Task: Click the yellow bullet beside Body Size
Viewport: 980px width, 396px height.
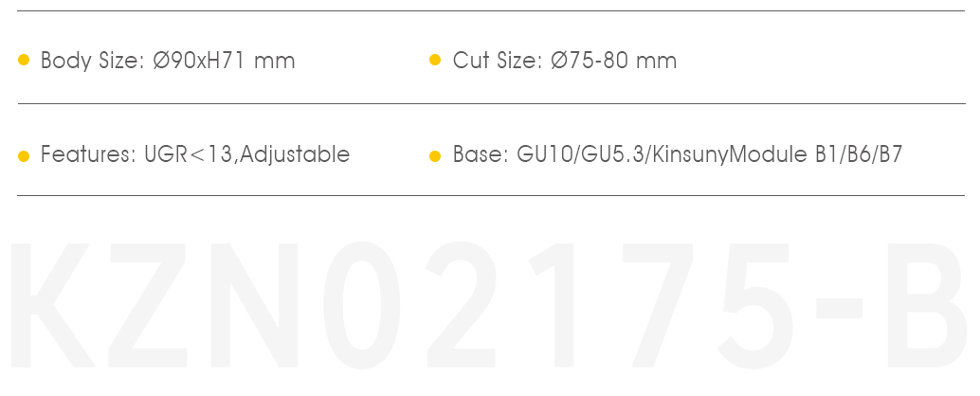Action: [24, 60]
